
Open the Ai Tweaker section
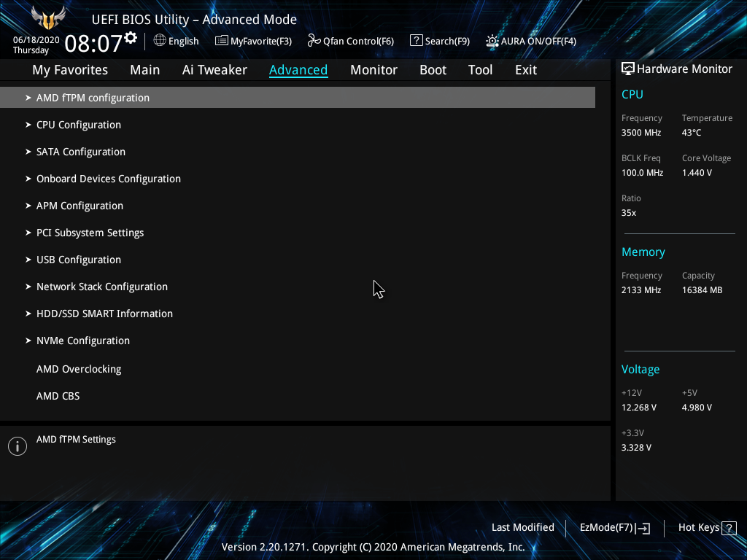pyautogui.click(x=214, y=69)
